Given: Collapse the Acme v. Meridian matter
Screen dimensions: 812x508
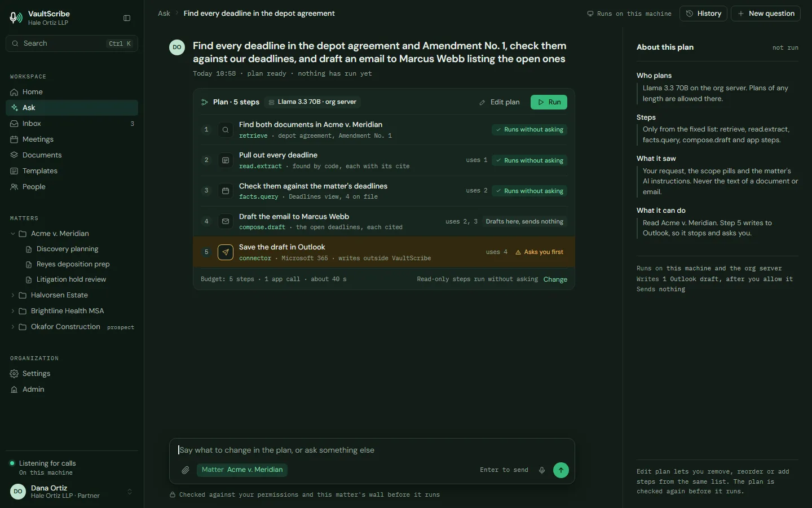Looking at the screenshot, I should 13,234.
